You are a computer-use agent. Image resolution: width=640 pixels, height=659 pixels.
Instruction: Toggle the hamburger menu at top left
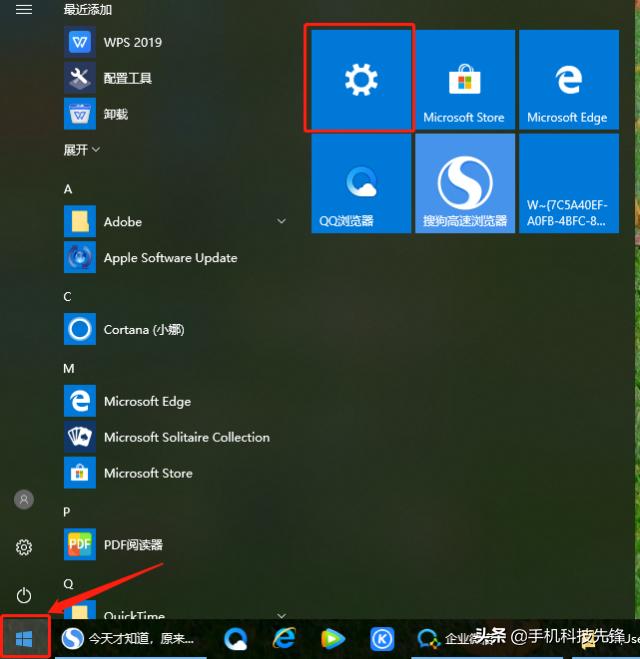click(x=24, y=9)
